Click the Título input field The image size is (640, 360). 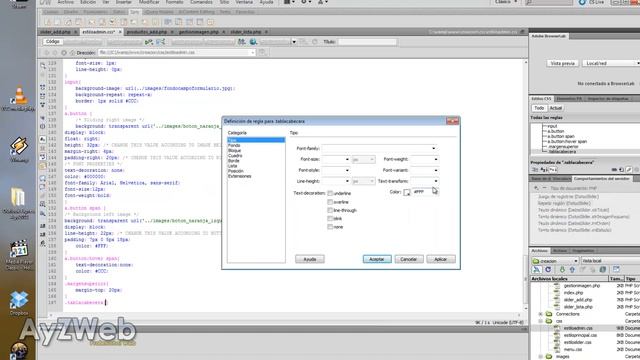point(367,42)
